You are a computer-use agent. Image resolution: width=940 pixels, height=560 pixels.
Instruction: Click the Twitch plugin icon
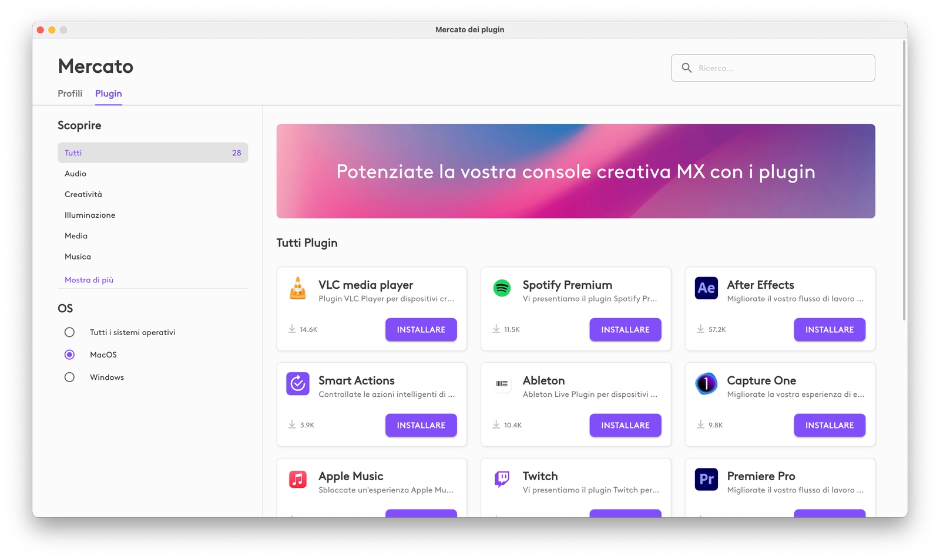pos(502,480)
